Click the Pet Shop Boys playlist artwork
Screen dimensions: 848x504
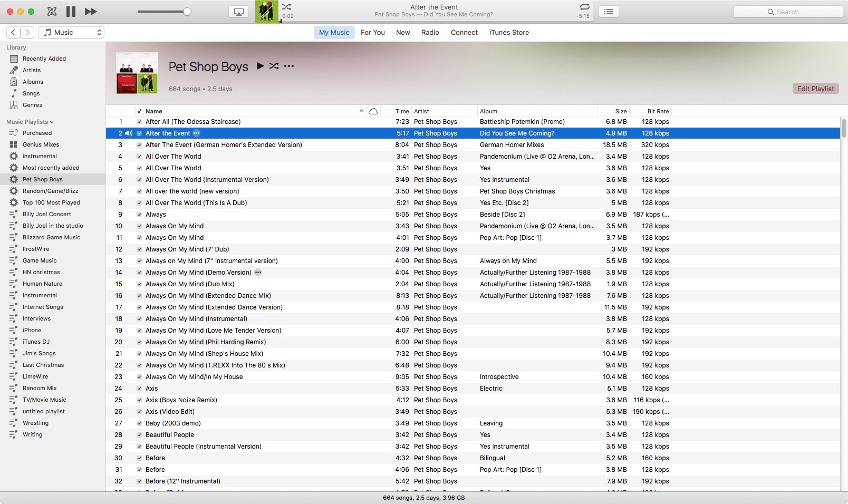point(137,73)
